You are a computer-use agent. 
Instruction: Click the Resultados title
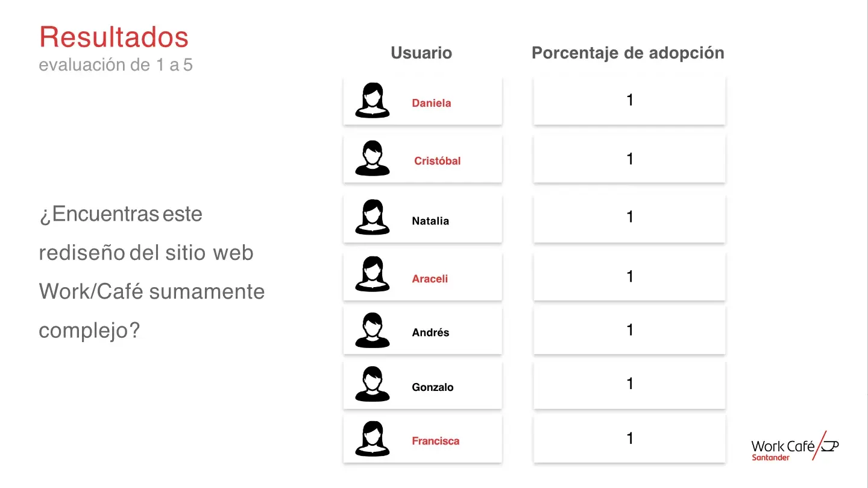coord(114,37)
